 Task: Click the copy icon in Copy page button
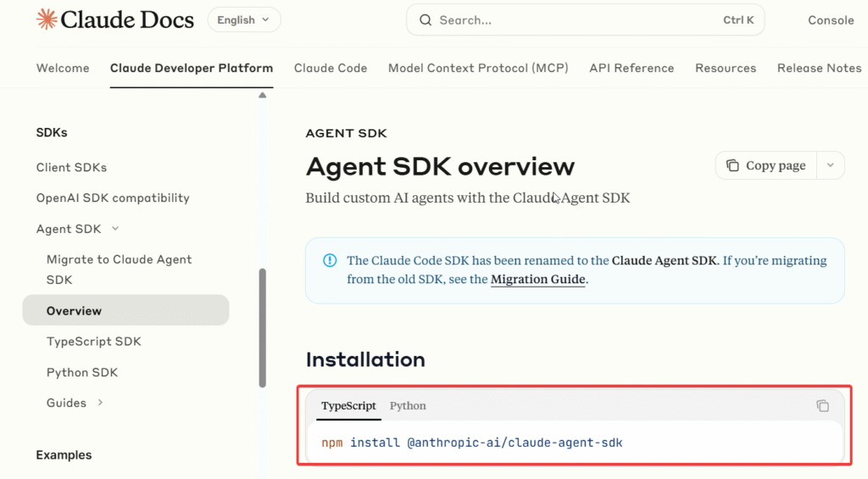(x=732, y=166)
